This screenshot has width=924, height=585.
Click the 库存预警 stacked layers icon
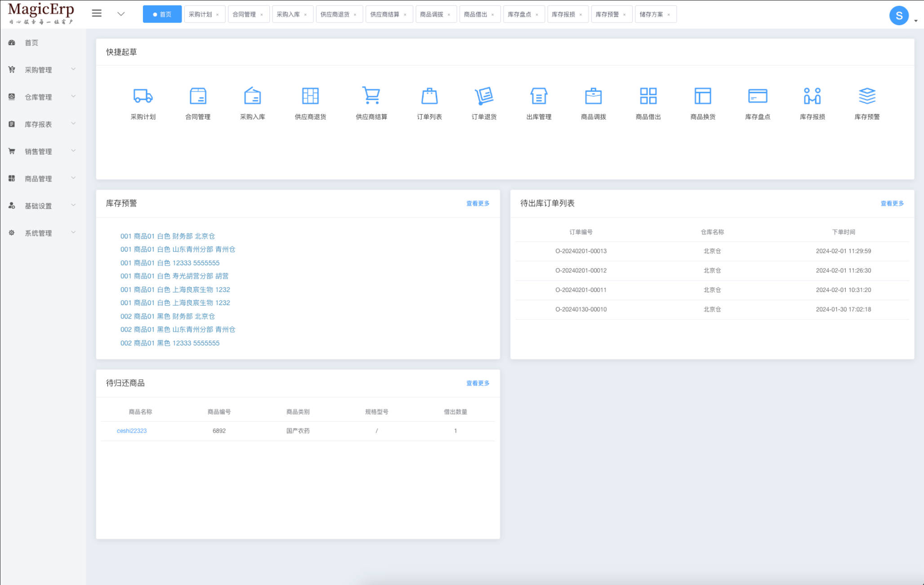pyautogui.click(x=867, y=96)
